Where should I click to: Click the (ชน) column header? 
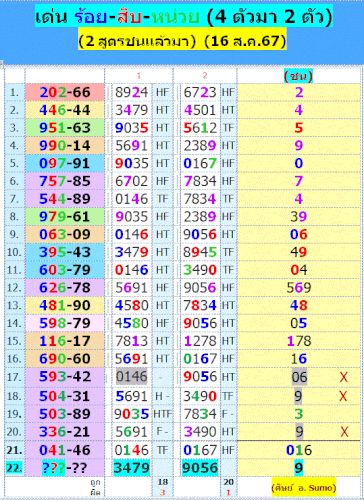point(298,76)
